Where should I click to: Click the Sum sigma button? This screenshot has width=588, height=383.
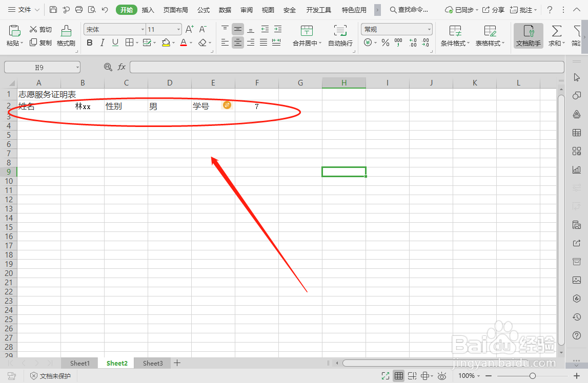[x=557, y=36]
